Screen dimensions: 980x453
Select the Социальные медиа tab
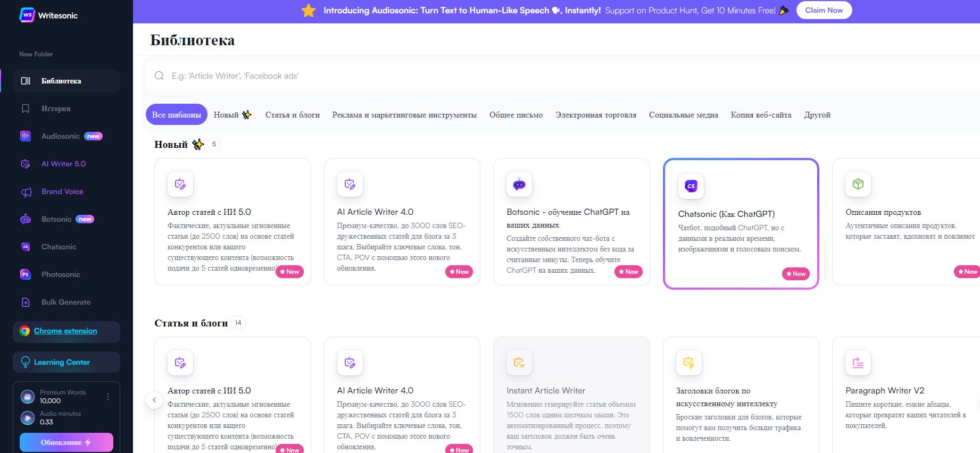(684, 115)
